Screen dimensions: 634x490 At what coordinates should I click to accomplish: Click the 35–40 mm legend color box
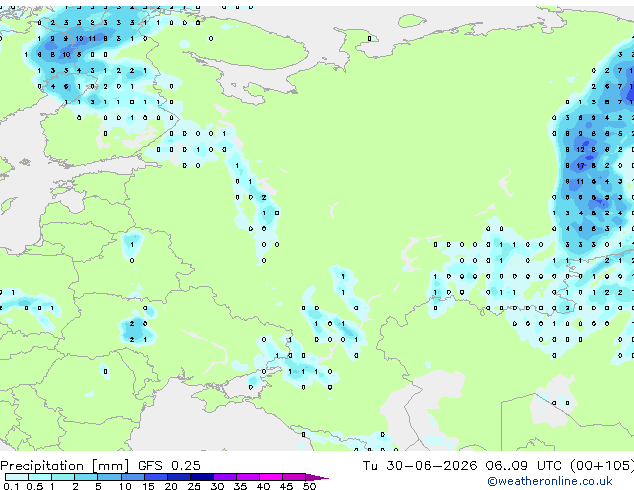[248, 477]
